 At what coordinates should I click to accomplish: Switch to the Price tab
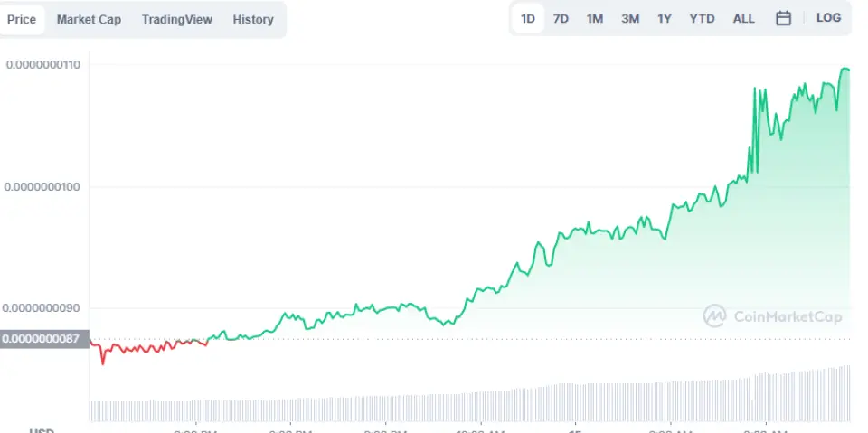point(22,19)
